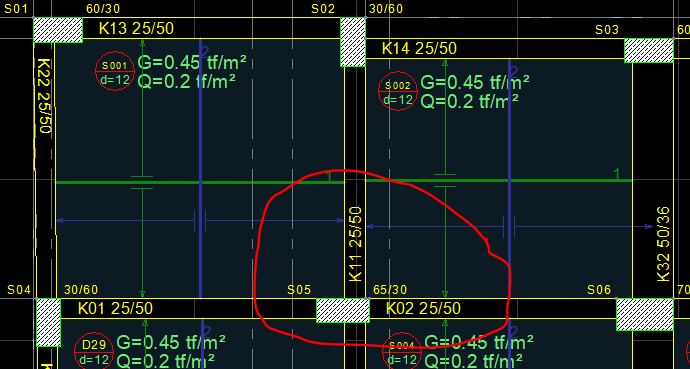690x369 pixels.
Task: Click the K14 25/50 beam label
Action: (x=419, y=48)
